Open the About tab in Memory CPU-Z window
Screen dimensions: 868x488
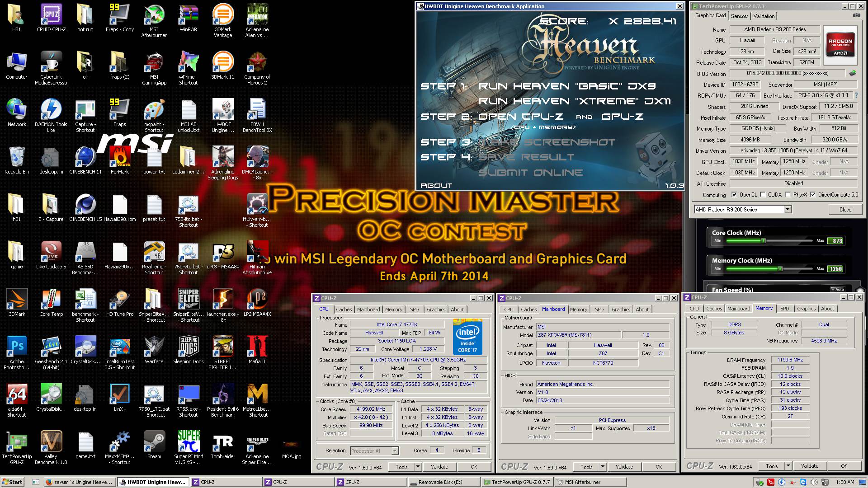tap(827, 309)
